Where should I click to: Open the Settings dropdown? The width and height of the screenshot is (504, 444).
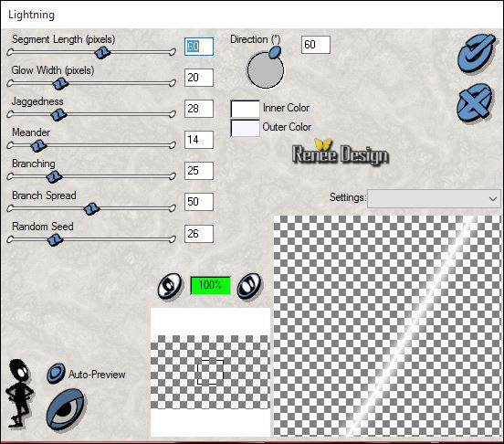click(x=434, y=198)
